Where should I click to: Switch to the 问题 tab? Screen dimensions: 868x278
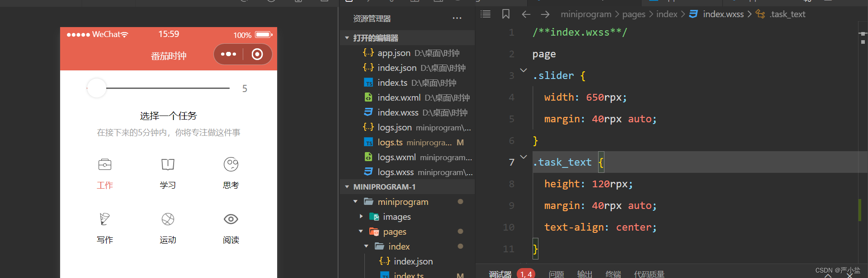[556, 274]
